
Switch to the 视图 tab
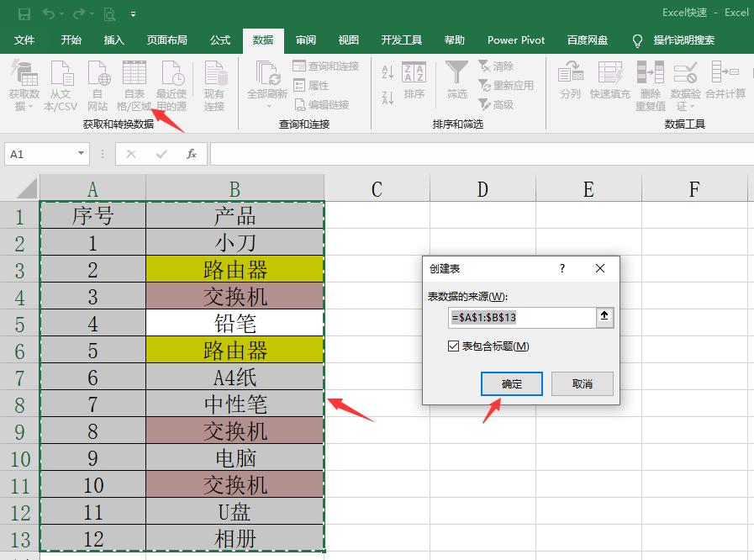pyautogui.click(x=349, y=40)
